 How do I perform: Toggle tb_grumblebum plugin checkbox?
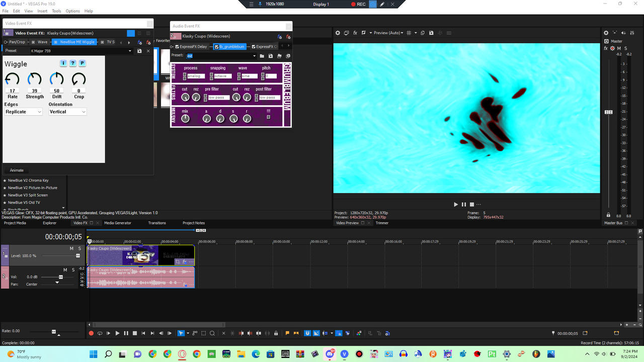[217, 47]
